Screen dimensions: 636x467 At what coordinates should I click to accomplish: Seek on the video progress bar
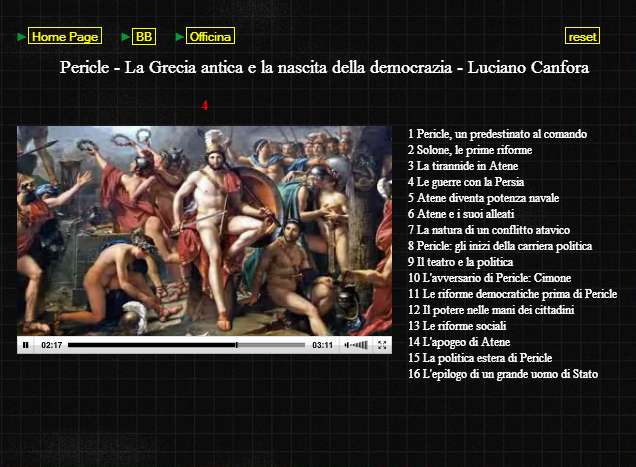coord(187,345)
